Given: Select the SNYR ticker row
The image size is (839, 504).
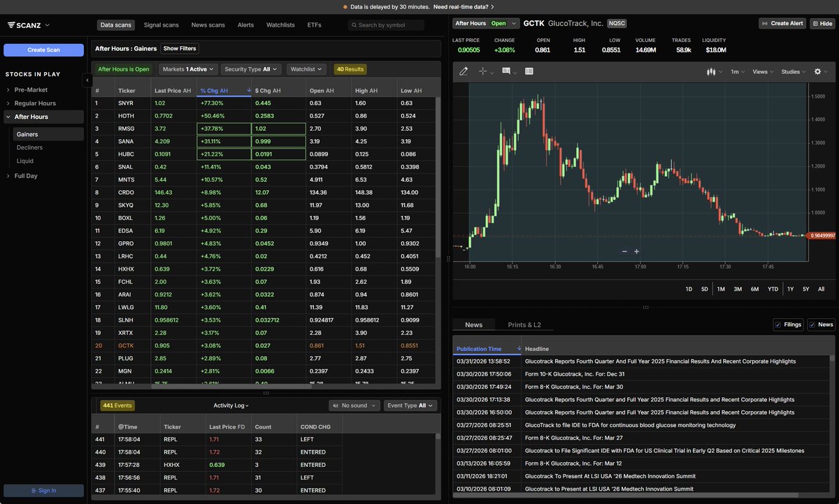Looking at the screenshot, I should click(x=263, y=103).
